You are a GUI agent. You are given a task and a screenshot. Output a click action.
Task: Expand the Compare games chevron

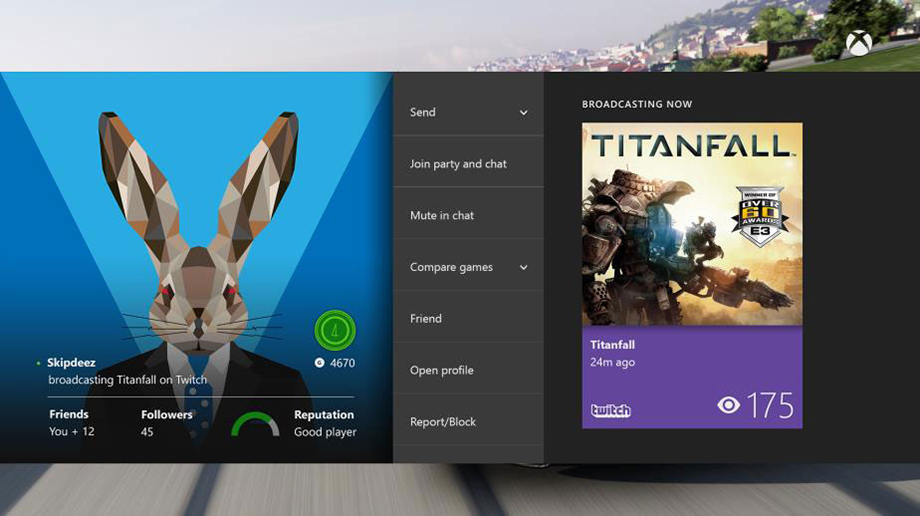pos(523,268)
